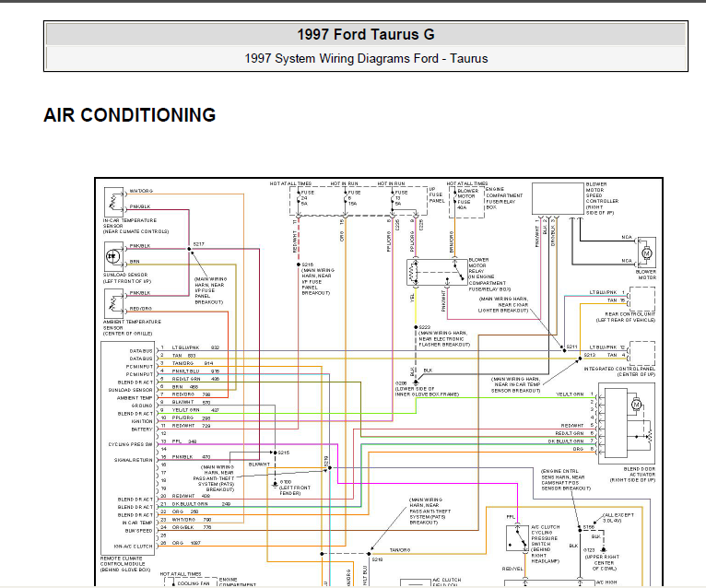Click wire label "ORG/BLK 776"
706x588 pixels.
[x=192, y=527]
